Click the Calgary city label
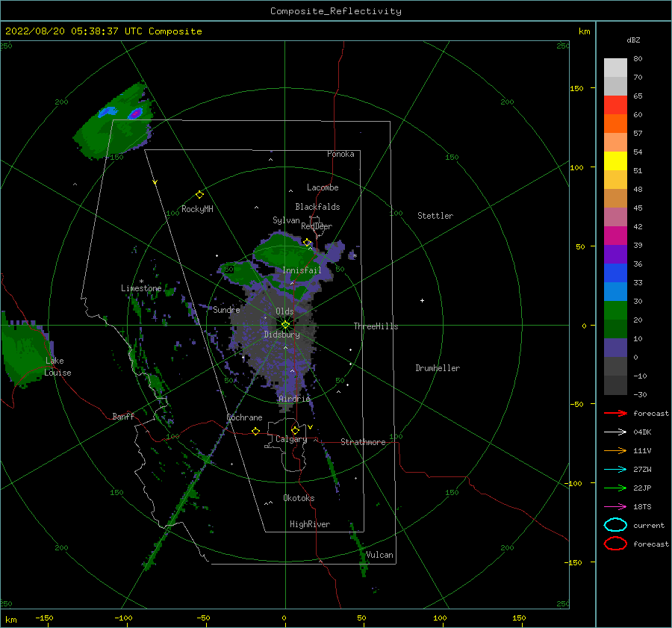The image size is (672, 628). [291, 439]
